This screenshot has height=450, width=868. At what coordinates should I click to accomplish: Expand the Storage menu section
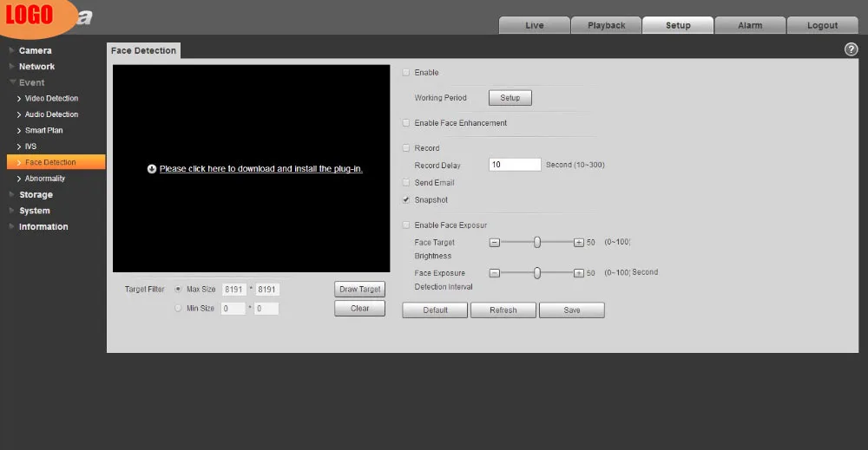click(36, 194)
